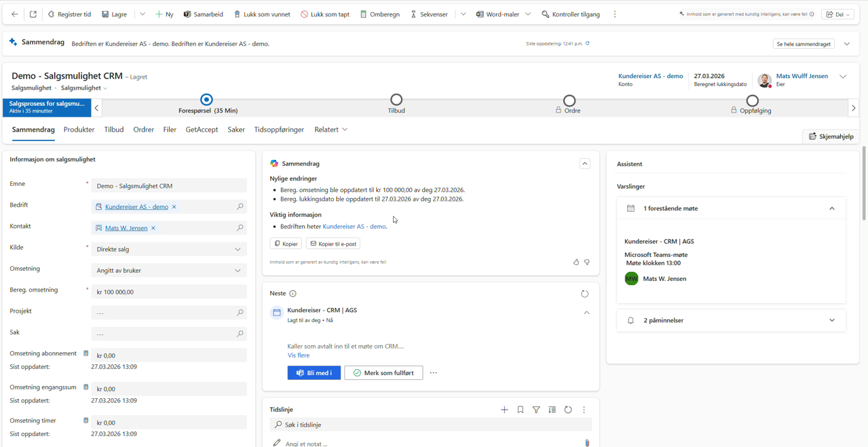Go back using the arrow icon

pos(14,14)
